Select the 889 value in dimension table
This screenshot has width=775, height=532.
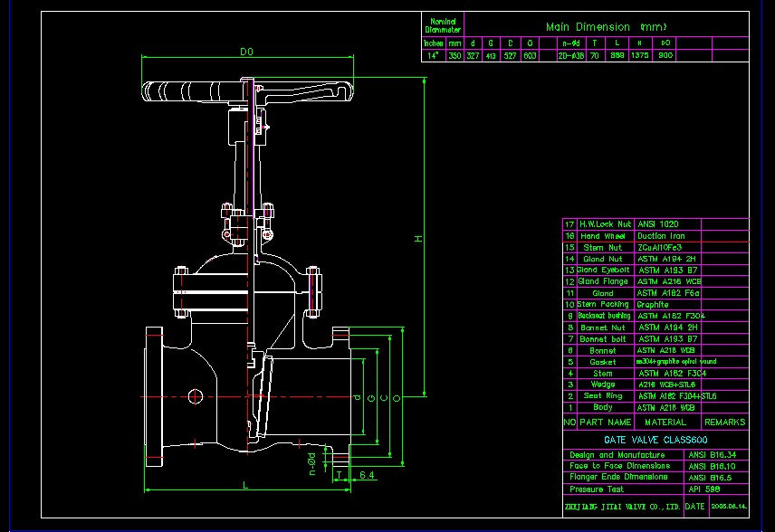pos(617,55)
